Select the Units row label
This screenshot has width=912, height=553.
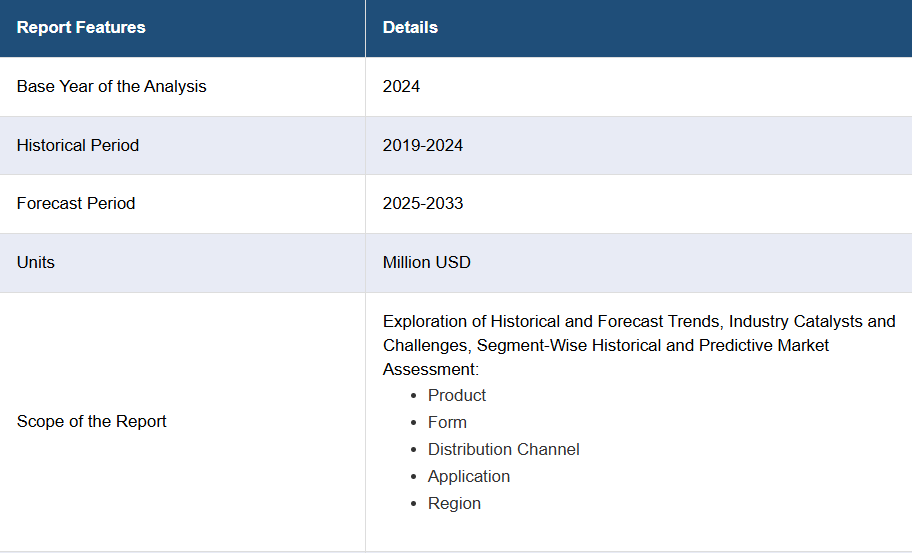35,263
